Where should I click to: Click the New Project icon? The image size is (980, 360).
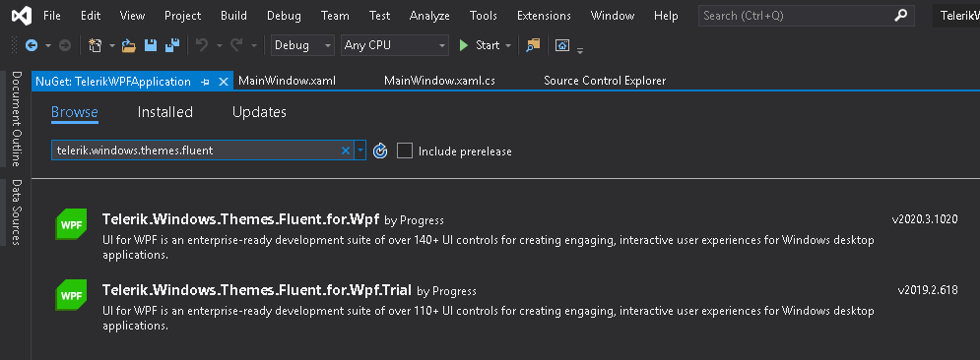[95, 45]
